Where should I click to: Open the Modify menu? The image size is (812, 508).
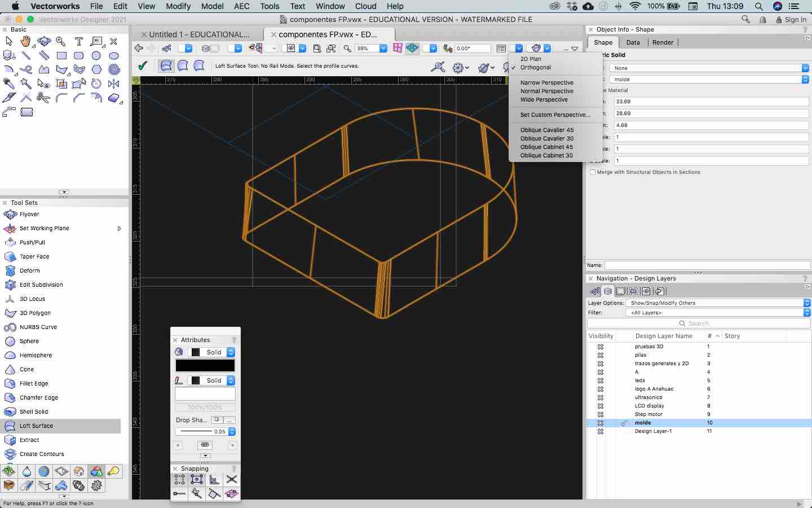coord(178,6)
